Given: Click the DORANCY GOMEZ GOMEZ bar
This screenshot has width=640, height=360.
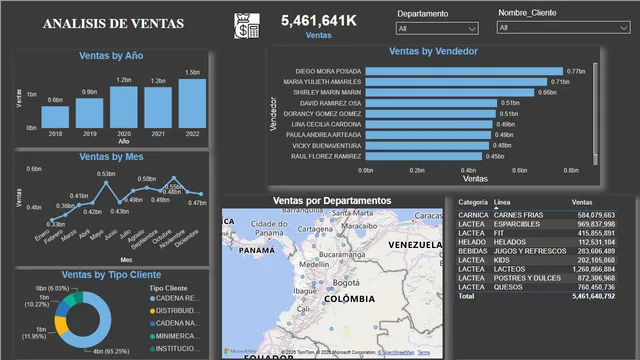Looking at the screenshot, I should 431,114.
